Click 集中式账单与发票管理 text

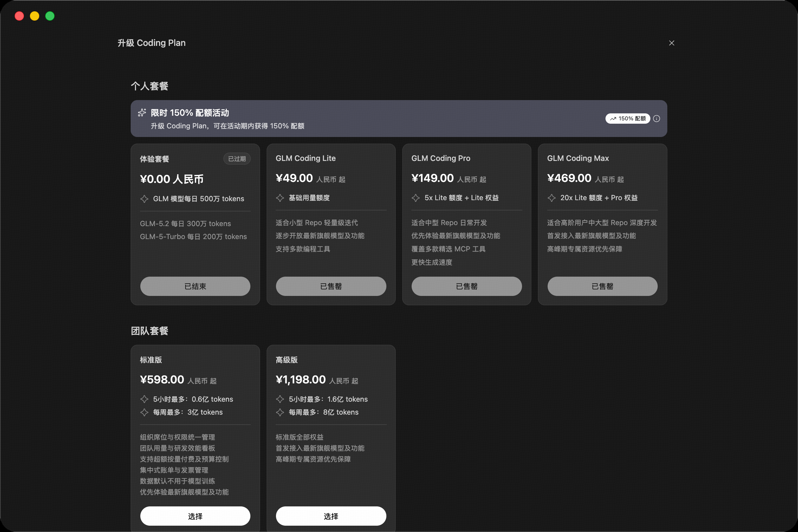tap(174, 470)
